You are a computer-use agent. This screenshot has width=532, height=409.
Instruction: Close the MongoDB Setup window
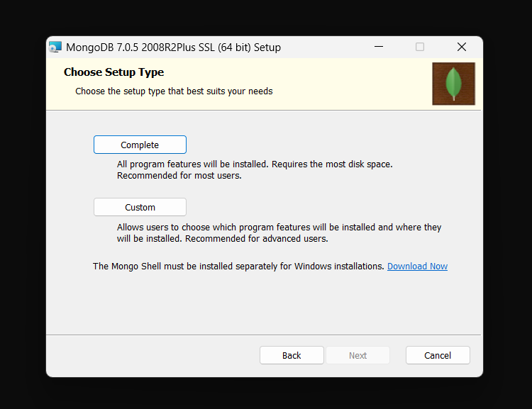pos(462,47)
